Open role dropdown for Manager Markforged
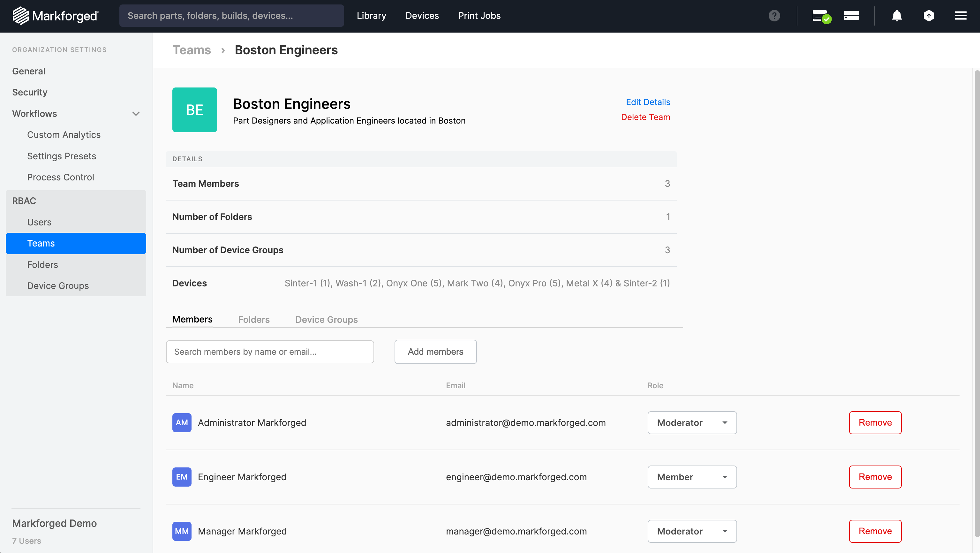This screenshot has width=980, height=553. (692, 531)
